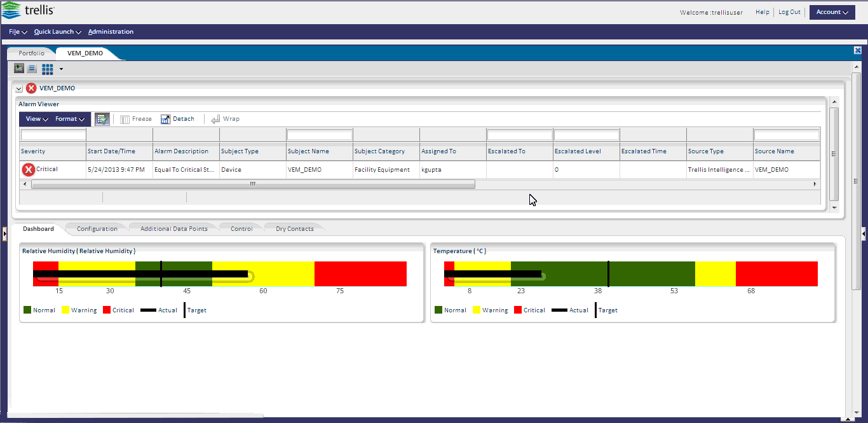Open the grid layout dropdown arrow

tap(62, 69)
